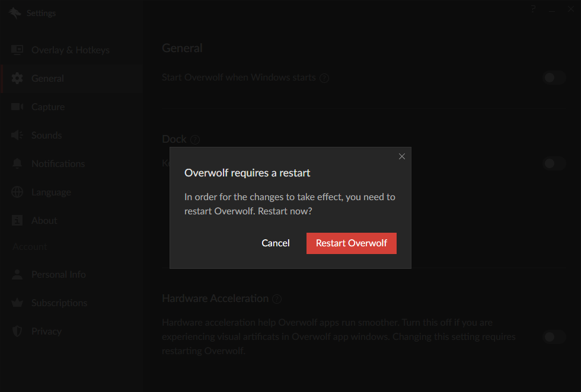Open the Notifications settings

(72, 163)
